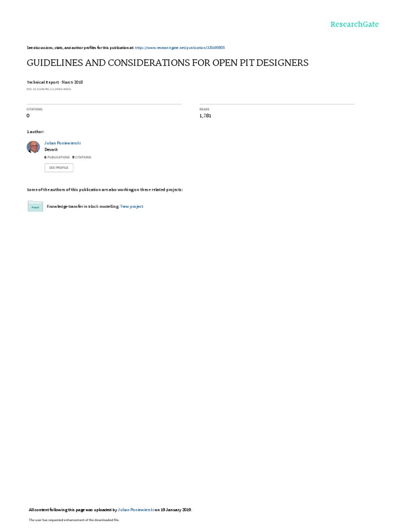The image size is (399, 532).
Task: Click the Citations count of 0
Action: 28,116
